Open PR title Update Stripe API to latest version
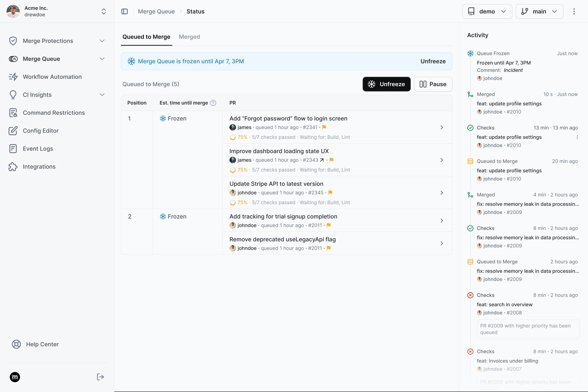588x392 pixels. pyautogui.click(x=276, y=184)
